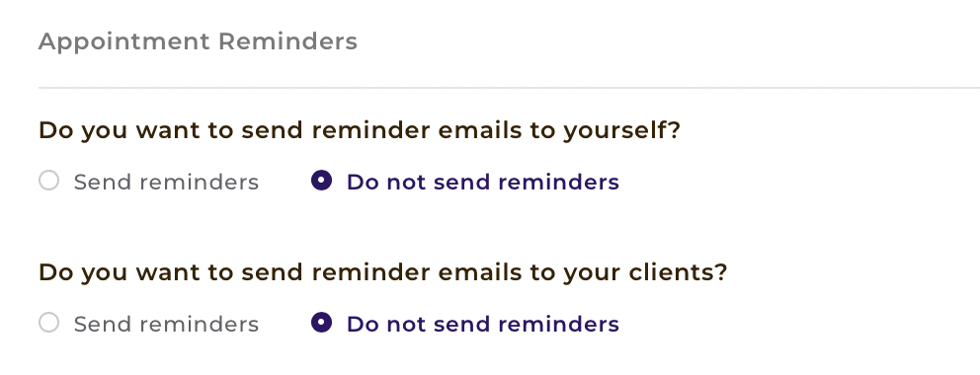Click the "Send reminders" label under the clients question
Image resolution: width=980 pixels, height=375 pixels.
pyautogui.click(x=166, y=325)
